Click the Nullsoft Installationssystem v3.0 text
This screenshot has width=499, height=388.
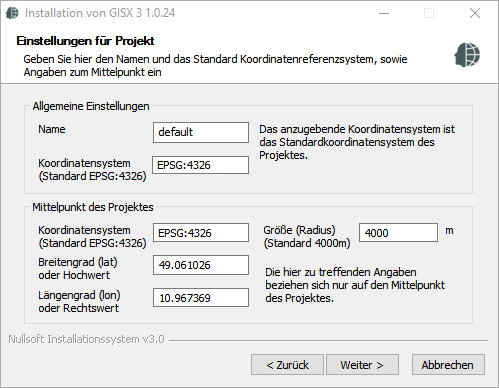(86, 339)
